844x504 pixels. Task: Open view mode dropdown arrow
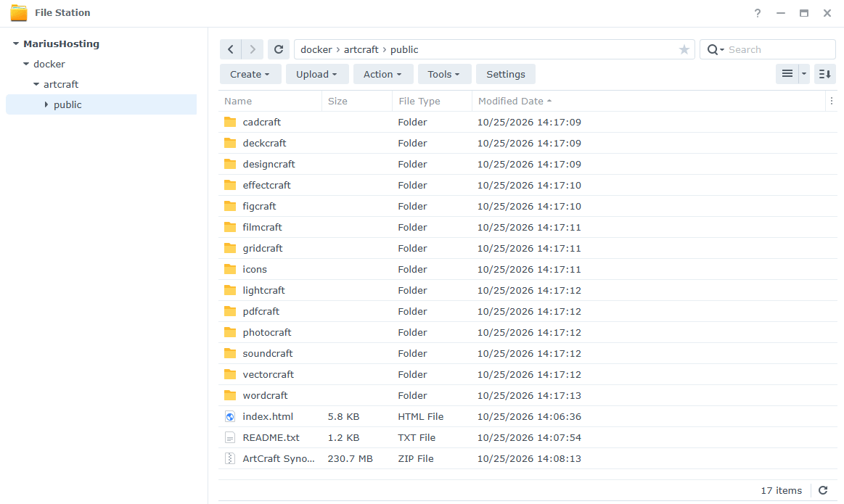point(804,74)
